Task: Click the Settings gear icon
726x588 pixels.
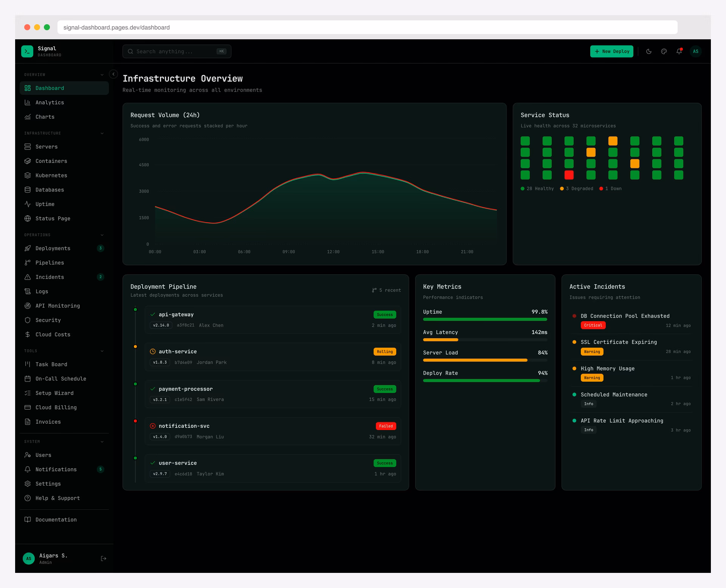Action: tap(28, 484)
